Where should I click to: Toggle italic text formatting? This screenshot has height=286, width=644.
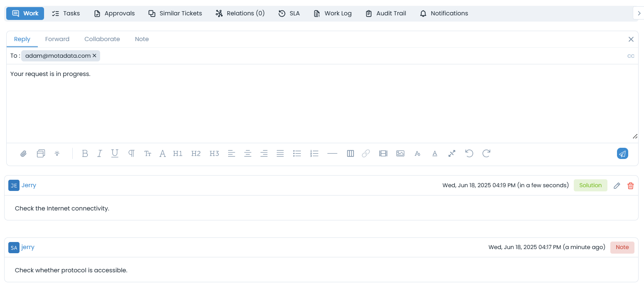pos(99,154)
